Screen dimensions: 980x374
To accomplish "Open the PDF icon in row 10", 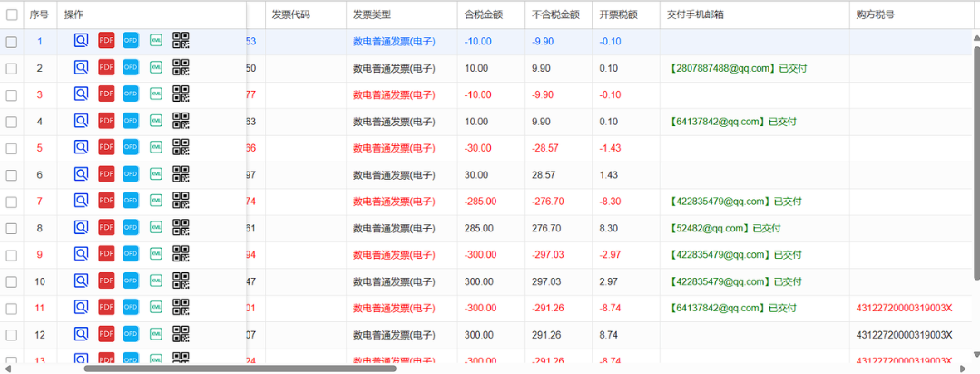I will coord(106,281).
